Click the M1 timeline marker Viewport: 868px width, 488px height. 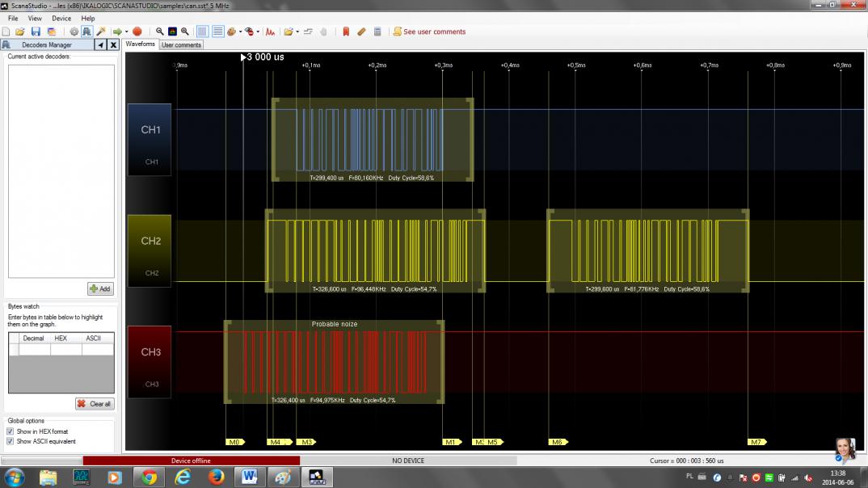click(x=453, y=442)
